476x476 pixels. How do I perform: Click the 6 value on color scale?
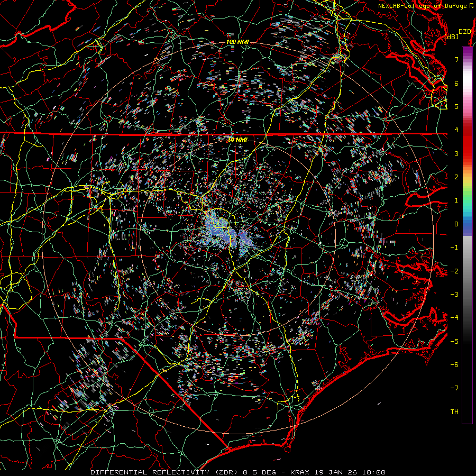tap(456, 83)
